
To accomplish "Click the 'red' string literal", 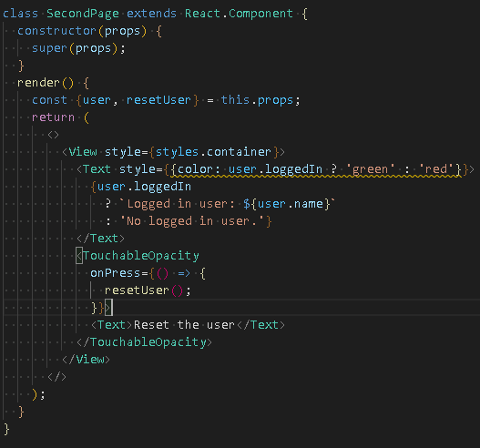I will (x=436, y=169).
